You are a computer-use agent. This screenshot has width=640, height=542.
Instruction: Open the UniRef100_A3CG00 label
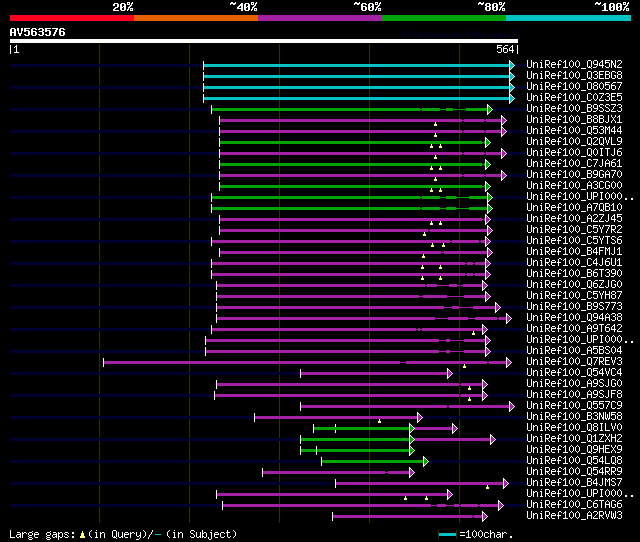574,186
